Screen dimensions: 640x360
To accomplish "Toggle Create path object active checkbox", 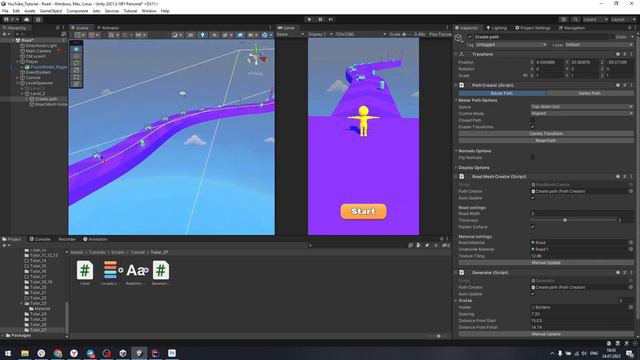I will point(470,37).
